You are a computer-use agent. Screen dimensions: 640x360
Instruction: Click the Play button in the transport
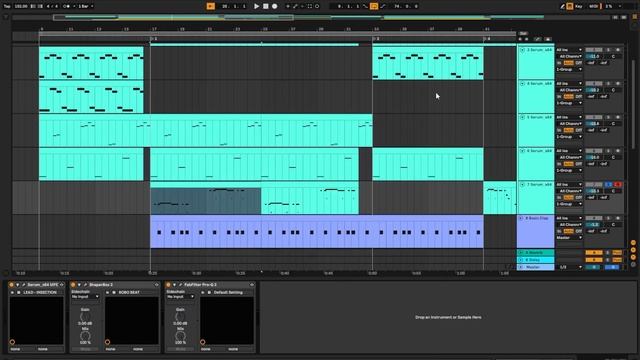click(256, 6)
